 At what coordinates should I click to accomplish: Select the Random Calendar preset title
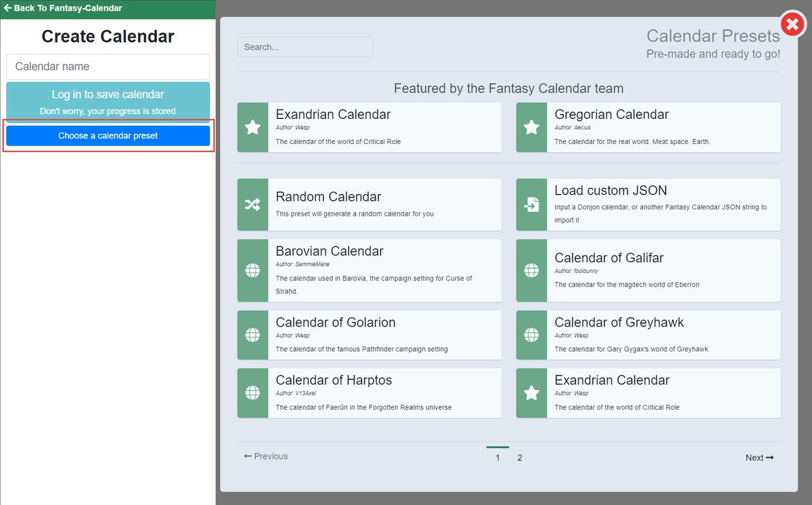[x=328, y=197]
